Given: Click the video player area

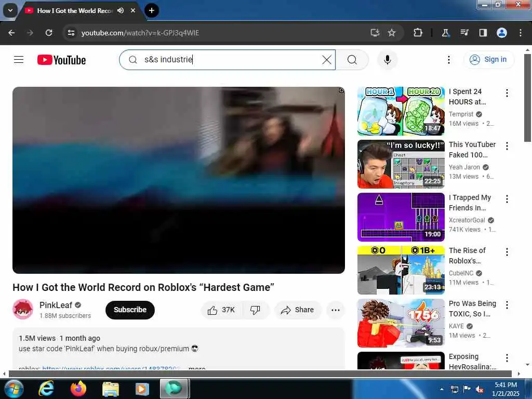Looking at the screenshot, I should pyautogui.click(x=179, y=180).
